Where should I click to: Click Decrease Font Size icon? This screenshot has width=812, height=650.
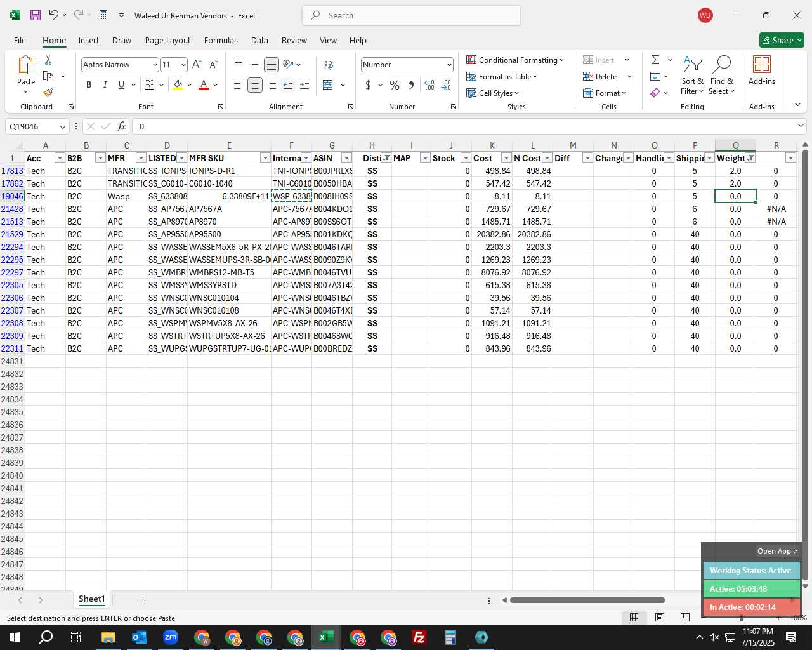[213, 64]
